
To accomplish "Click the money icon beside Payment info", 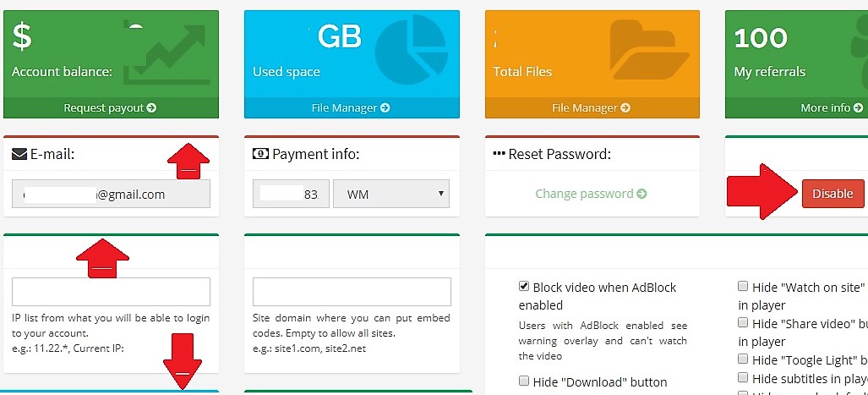I will tap(260, 154).
